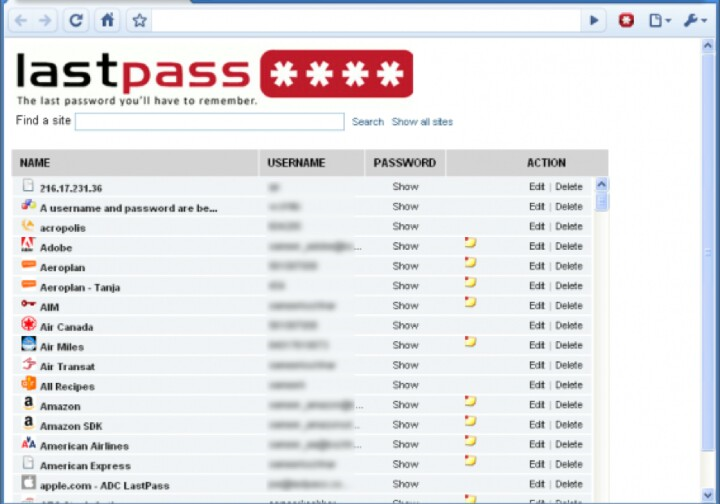Click the browser reload button

(76, 20)
